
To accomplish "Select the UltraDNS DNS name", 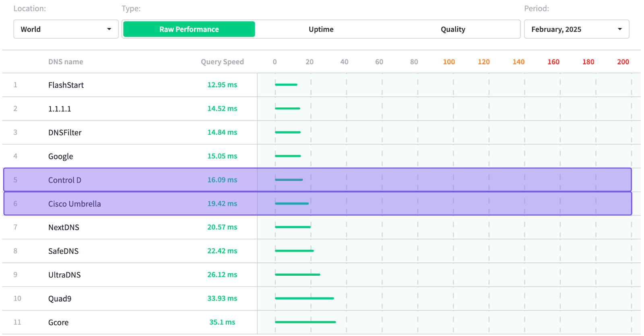I will 64,275.
